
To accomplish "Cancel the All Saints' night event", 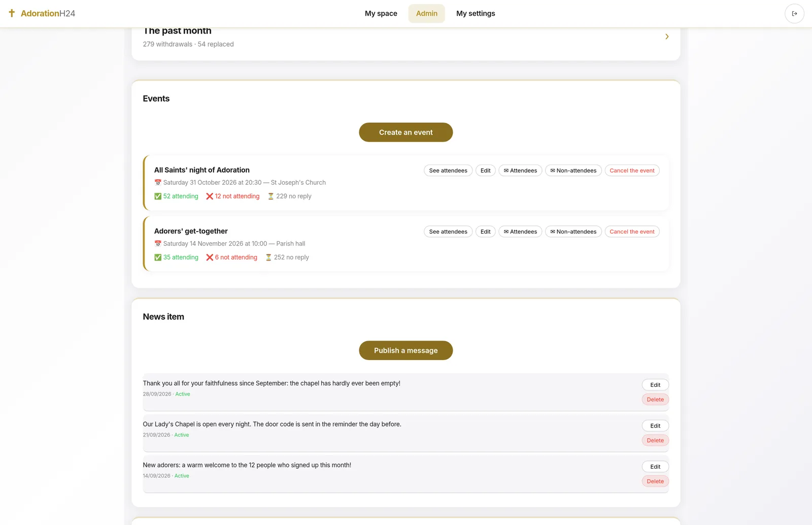I will 632,171.
